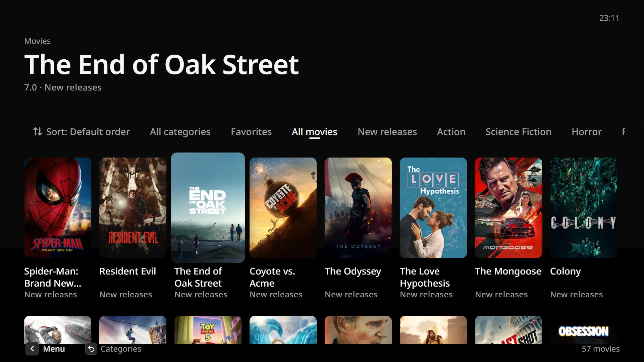The image size is (644, 362).
Task: Switch to the Favorites tab
Action: point(251,132)
